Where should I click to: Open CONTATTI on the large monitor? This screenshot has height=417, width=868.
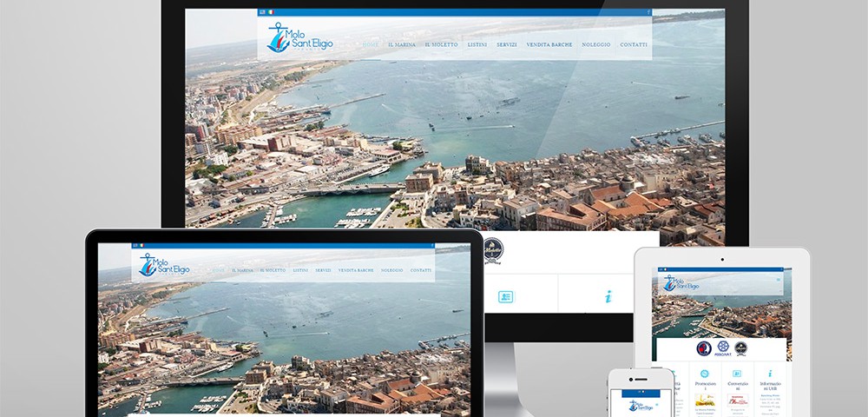634,45
